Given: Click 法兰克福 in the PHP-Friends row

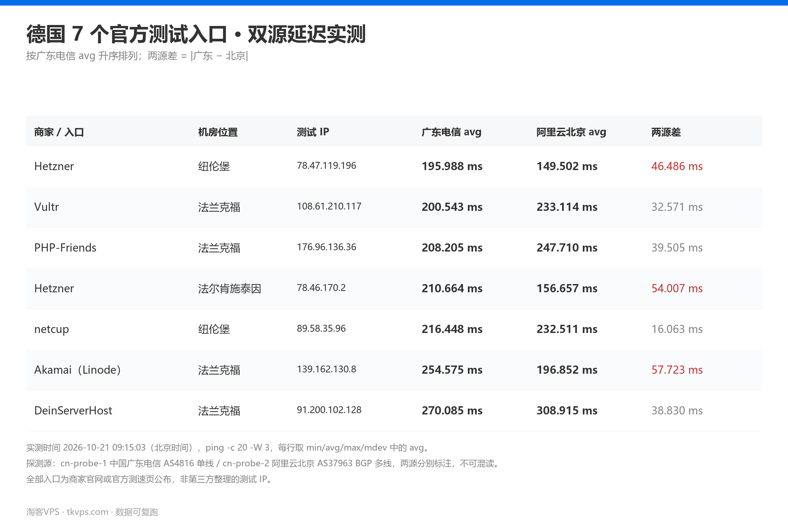Looking at the screenshot, I should click(219, 248).
